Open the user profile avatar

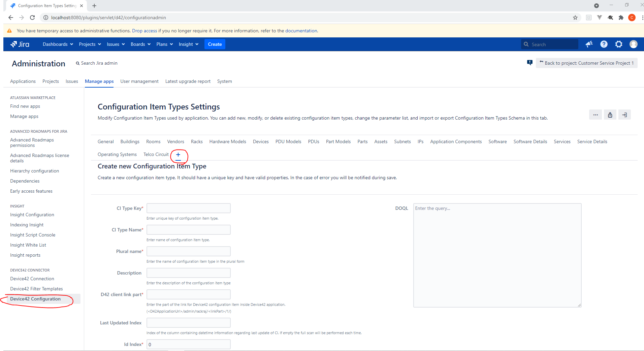[x=633, y=44]
